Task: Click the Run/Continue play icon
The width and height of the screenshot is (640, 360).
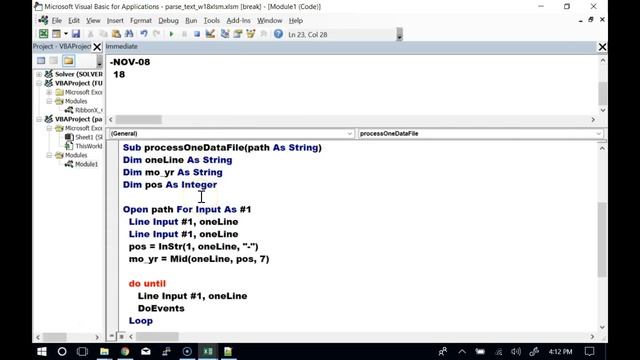Action: click(171, 34)
